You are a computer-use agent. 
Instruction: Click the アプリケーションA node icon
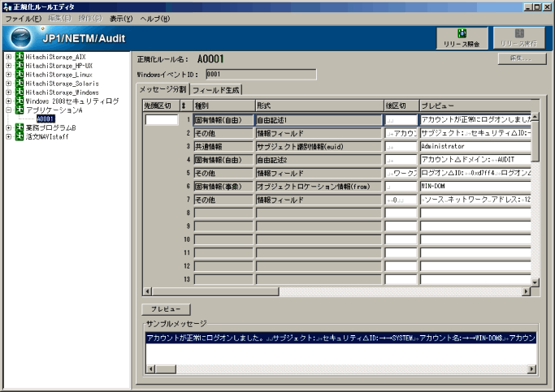(x=19, y=110)
